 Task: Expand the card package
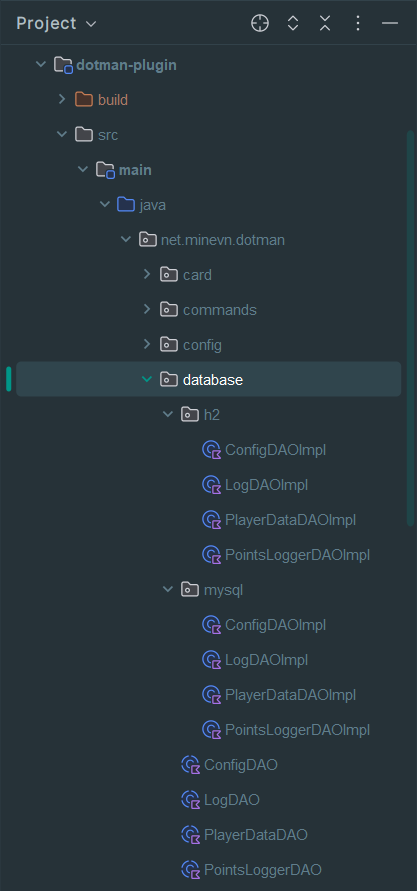point(147,274)
